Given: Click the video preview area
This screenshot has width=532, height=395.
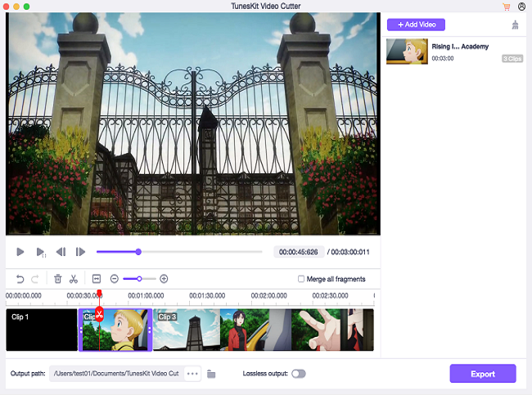Looking at the screenshot, I should tap(192, 123).
